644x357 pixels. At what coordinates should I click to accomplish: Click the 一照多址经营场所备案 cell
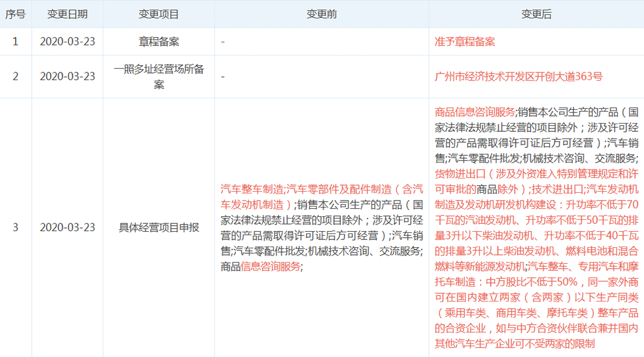pyautogui.click(x=159, y=76)
